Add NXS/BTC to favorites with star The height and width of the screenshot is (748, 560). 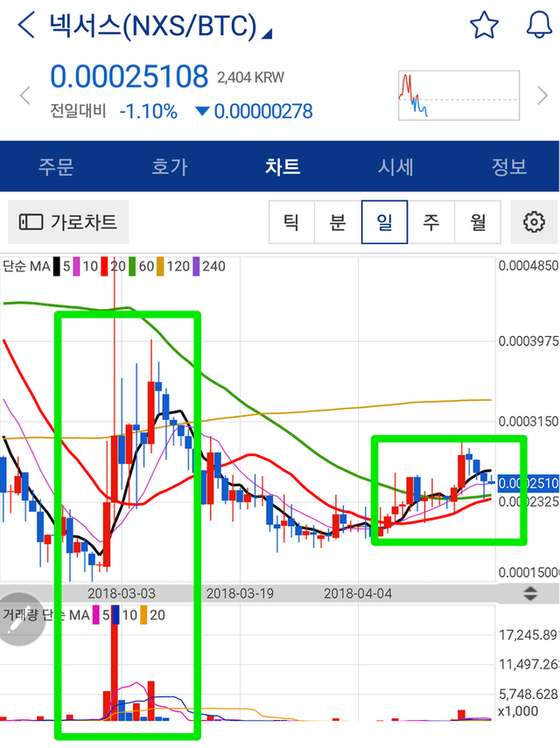click(x=484, y=25)
